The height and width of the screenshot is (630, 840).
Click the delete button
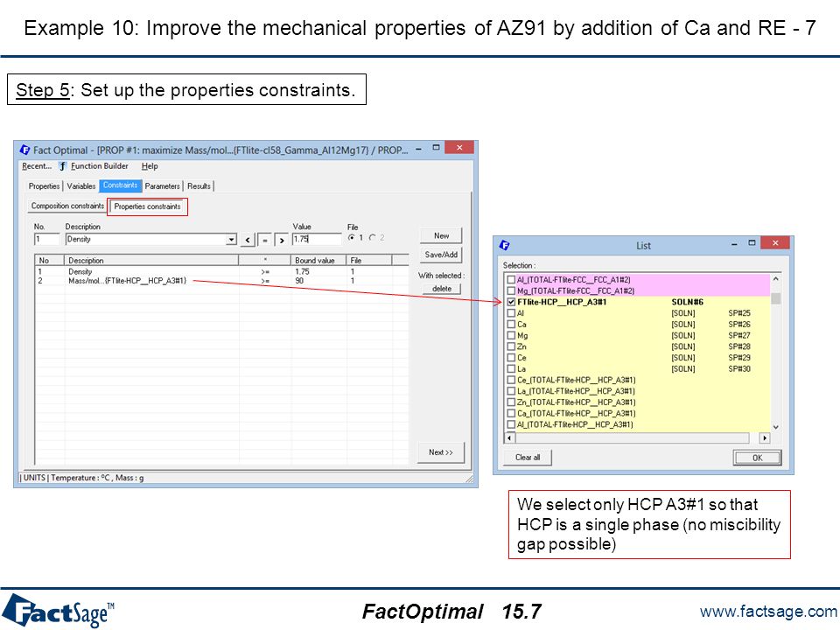441,289
